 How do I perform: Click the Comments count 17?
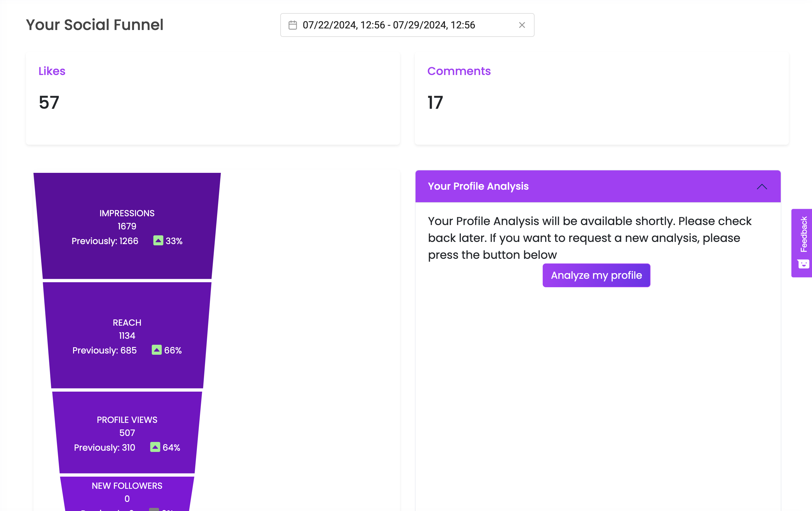pos(435,103)
